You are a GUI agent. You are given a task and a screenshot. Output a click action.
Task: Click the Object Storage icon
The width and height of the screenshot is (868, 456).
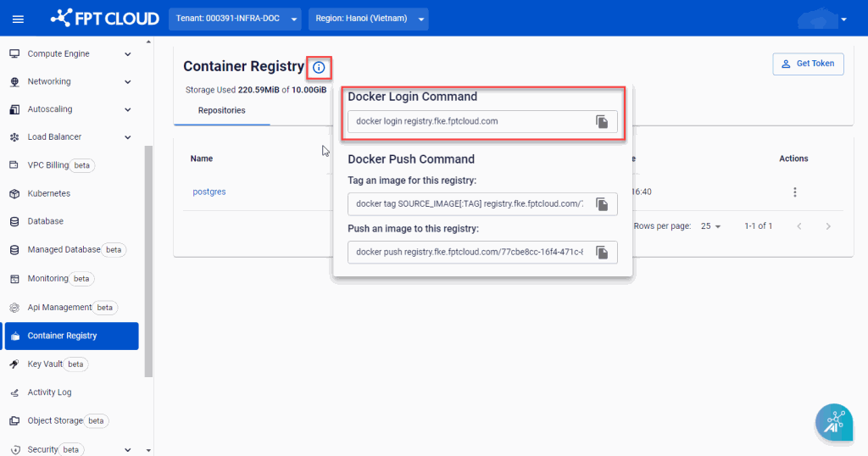coord(15,421)
